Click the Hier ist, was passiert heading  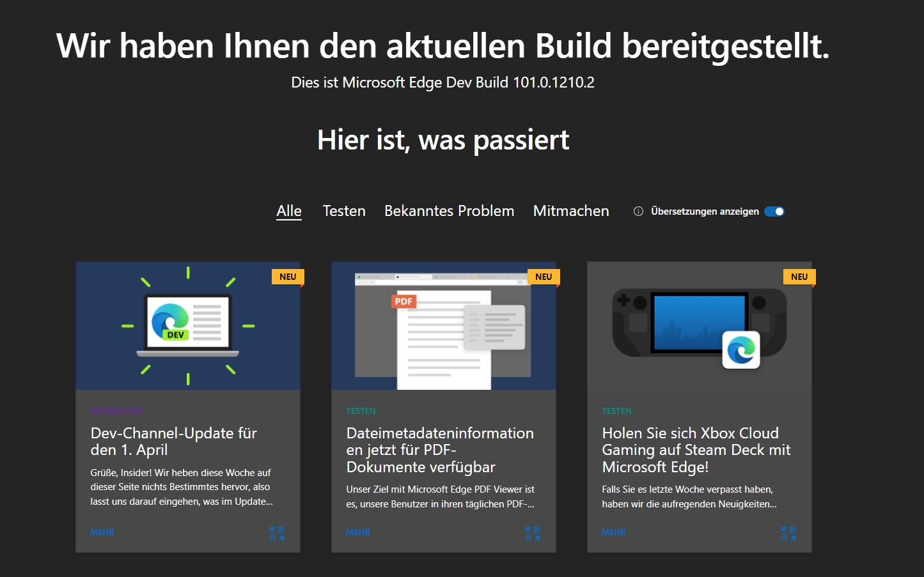(443, 140)
